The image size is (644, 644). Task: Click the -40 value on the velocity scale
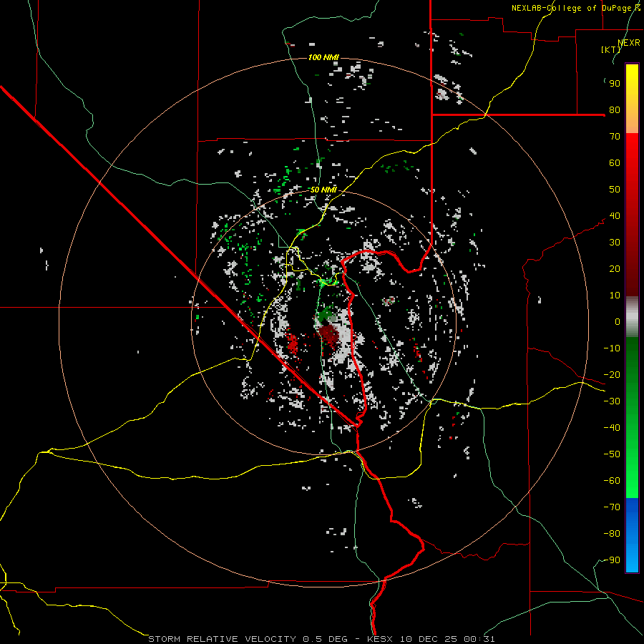[612, 428]
